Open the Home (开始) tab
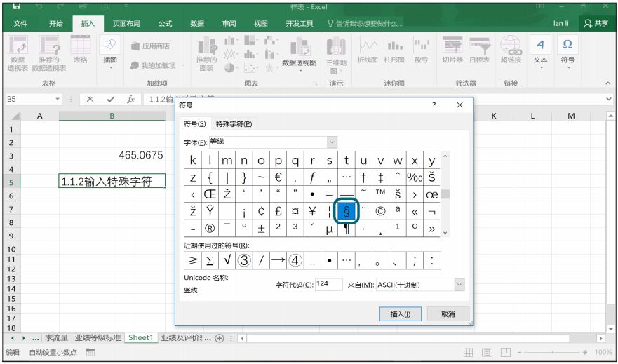The height and width of the screenshot is (364, 618). coord(55,24)
